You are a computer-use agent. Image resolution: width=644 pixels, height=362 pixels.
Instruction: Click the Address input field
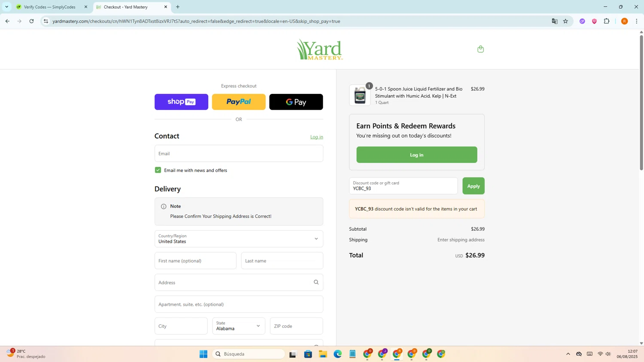pos(239,282)
